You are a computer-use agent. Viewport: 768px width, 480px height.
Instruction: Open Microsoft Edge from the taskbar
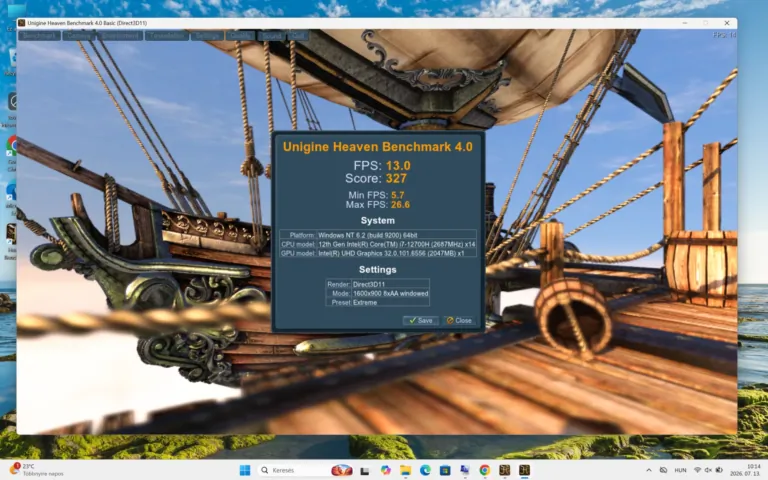425,470
